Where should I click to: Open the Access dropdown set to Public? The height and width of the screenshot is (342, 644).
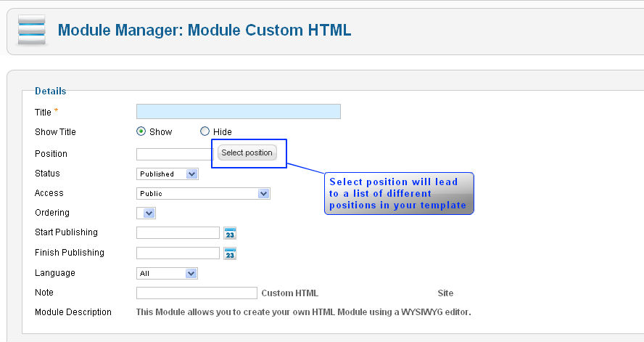(x=203, y=194)
